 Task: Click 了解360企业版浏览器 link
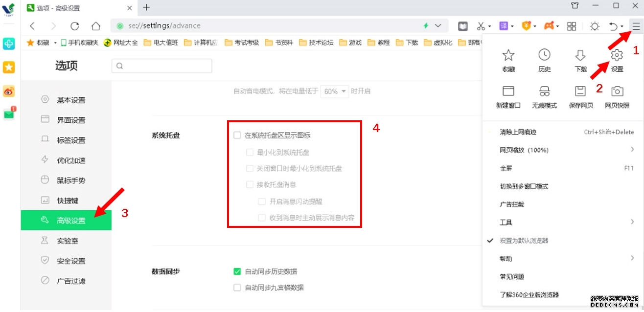[x=529, y=295]
